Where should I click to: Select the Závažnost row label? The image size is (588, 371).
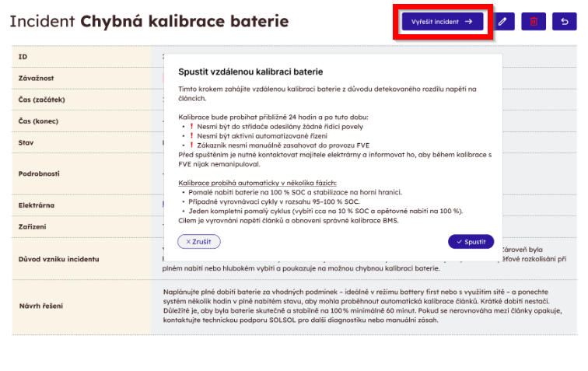coord(36,78)
